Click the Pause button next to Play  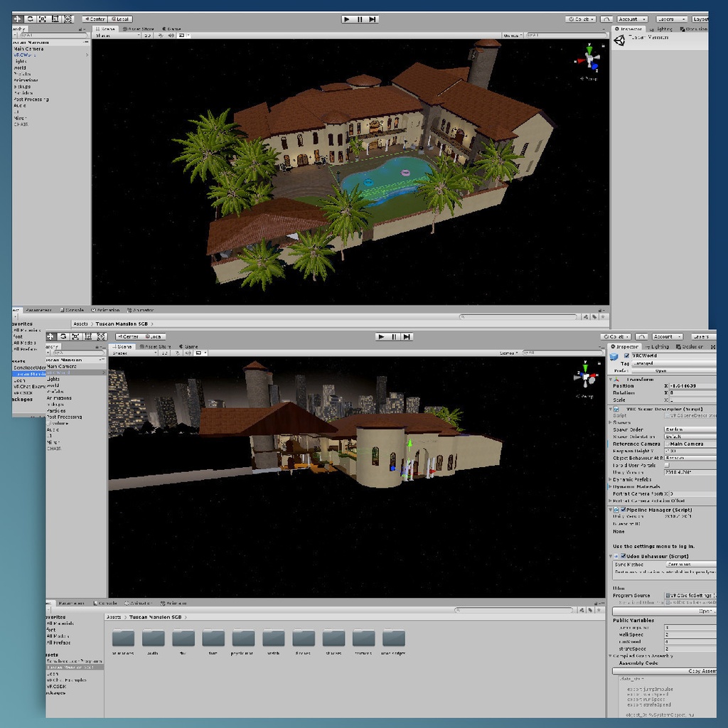click(x=359, y=19)
